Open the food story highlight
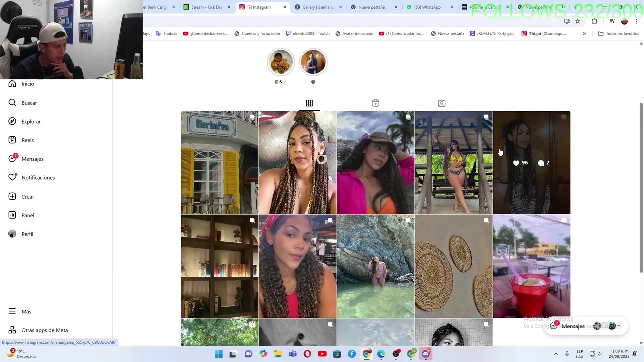 280,63
